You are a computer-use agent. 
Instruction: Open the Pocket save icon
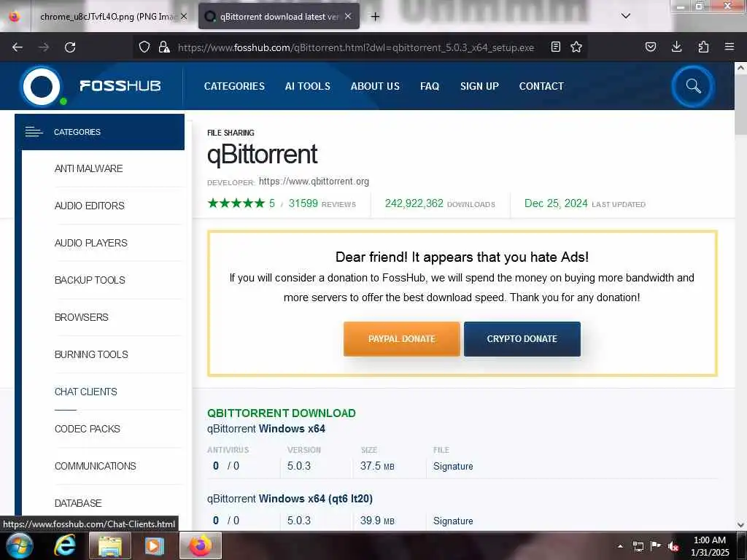(x=650, y=47)
